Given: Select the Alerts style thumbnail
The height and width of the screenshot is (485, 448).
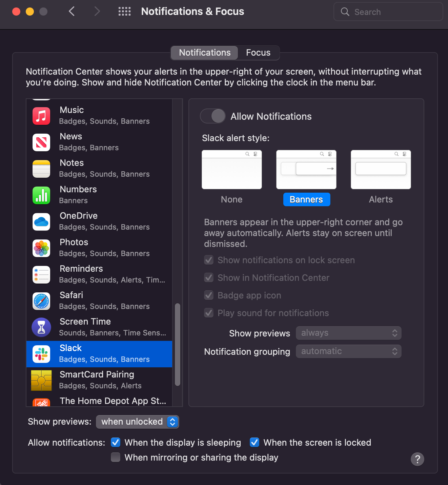Looking at the screenshot, I should click(381, 170).
